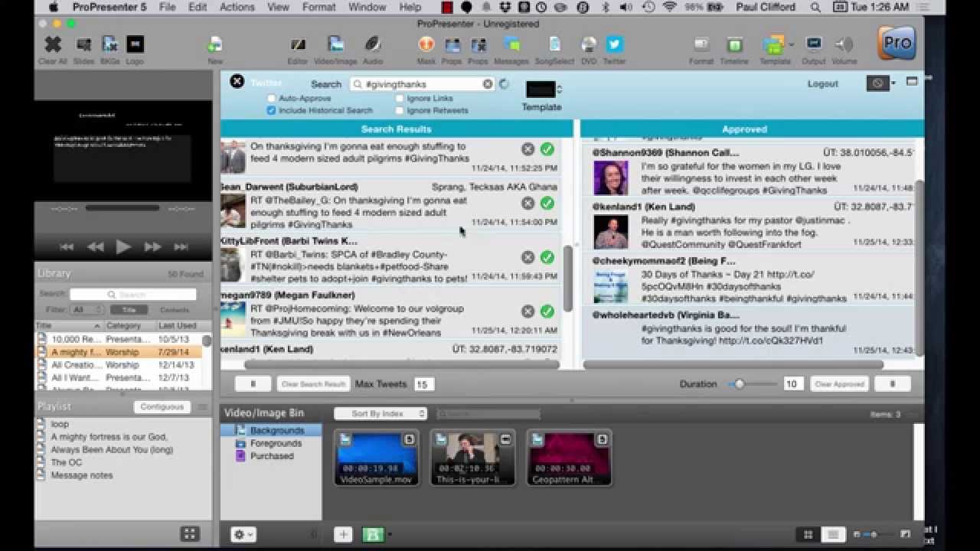Screen dimensions: 980x551
Task: Open the Template toolbar icon
Action: point(773,44)
